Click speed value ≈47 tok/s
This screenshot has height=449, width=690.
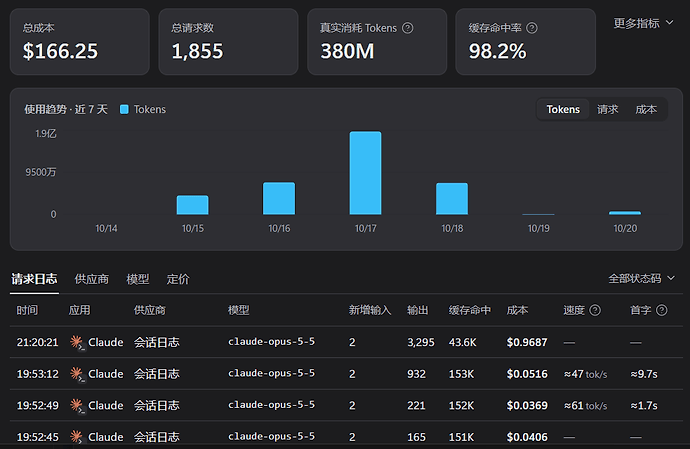tap(585, 374)
